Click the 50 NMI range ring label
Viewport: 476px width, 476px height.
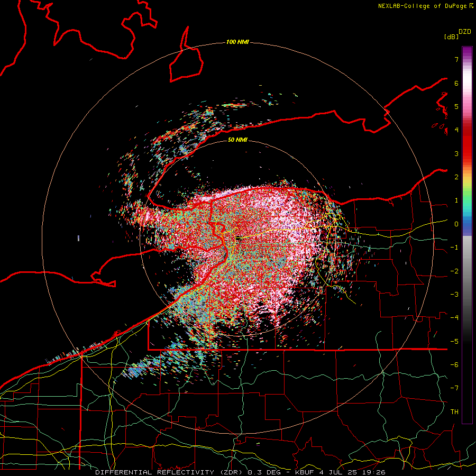click(237, 140)
